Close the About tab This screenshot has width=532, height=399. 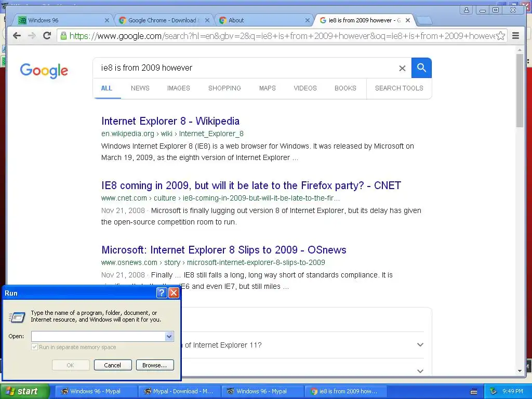308,20
